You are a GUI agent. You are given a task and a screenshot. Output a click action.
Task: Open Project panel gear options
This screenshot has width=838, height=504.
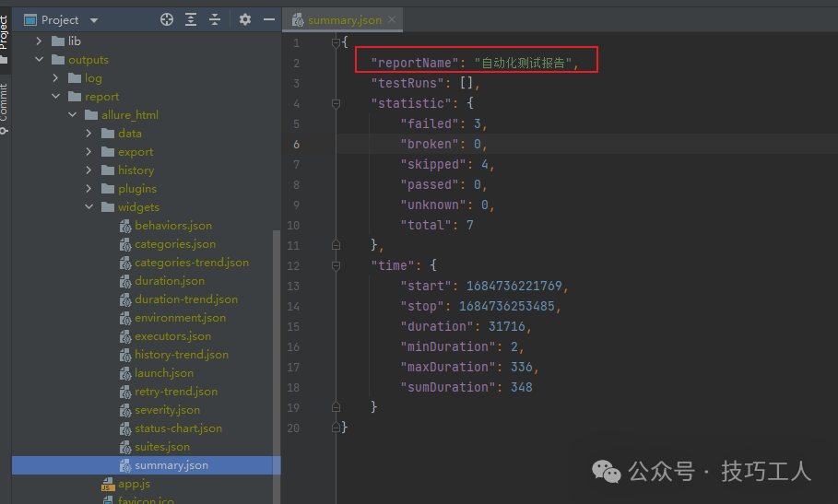tap(244, 19)
